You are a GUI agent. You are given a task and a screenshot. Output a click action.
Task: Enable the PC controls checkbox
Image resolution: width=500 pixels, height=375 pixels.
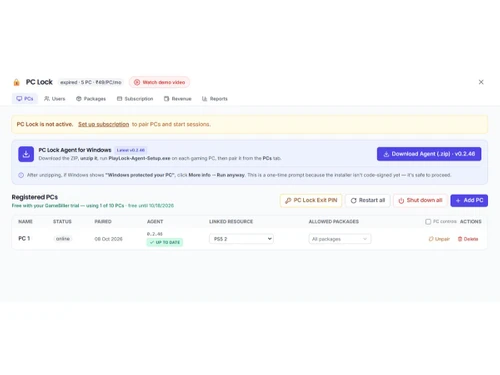click(x=428, y=222)
